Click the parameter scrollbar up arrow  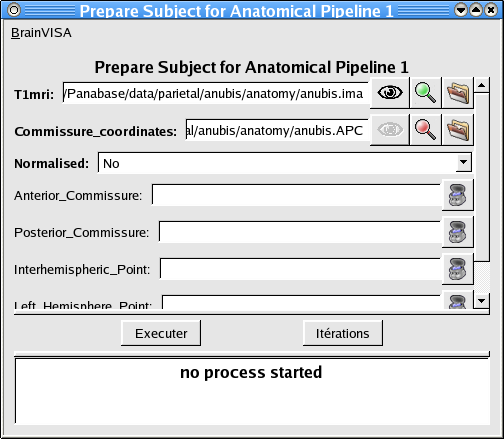tap(481, 86)
